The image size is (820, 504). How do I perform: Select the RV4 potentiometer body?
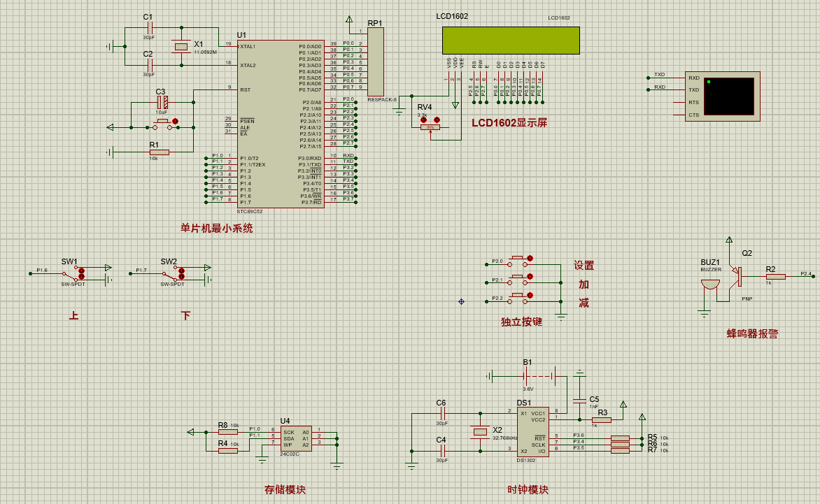[x=430, y=127]
